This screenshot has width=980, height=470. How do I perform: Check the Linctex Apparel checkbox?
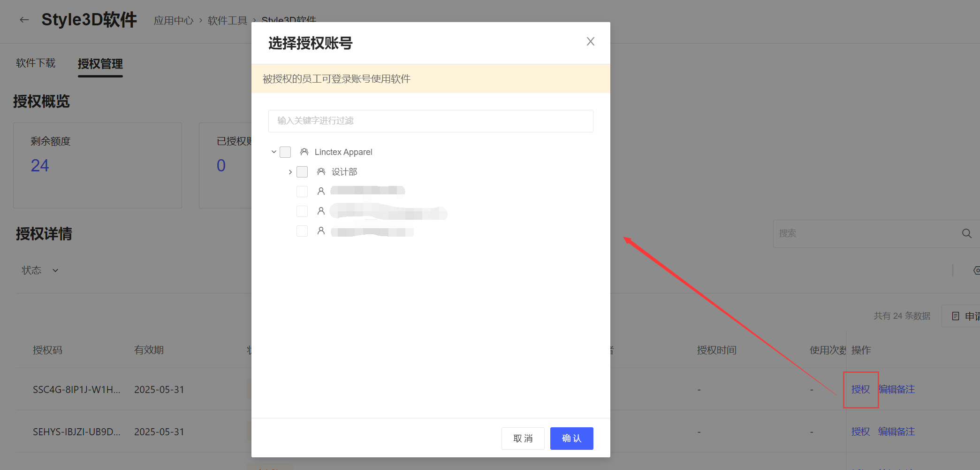(285, 152)
